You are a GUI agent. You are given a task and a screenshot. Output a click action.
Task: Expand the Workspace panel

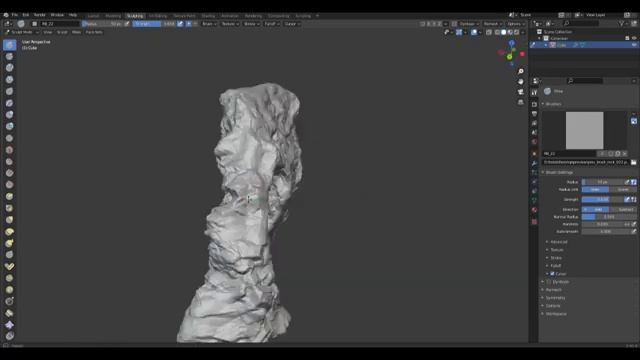click(x=556, y=313)
